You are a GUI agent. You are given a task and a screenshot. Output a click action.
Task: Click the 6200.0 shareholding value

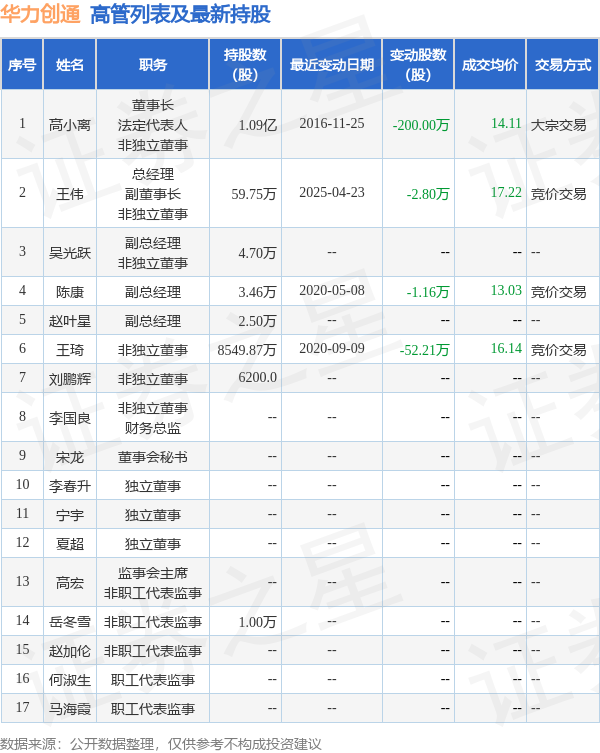tap(257, 377)
